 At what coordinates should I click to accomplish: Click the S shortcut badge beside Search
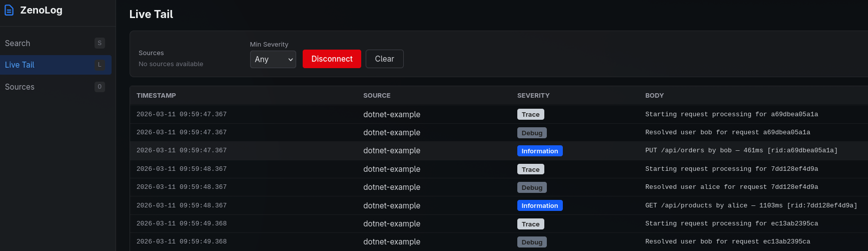[x=100, y=43]
